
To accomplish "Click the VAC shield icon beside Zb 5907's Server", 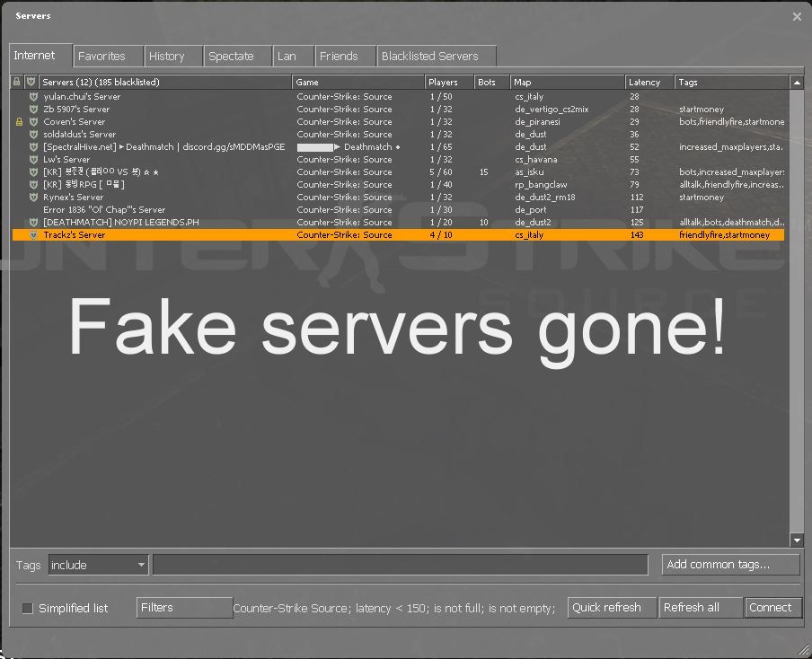I will (x=33, y=110).
